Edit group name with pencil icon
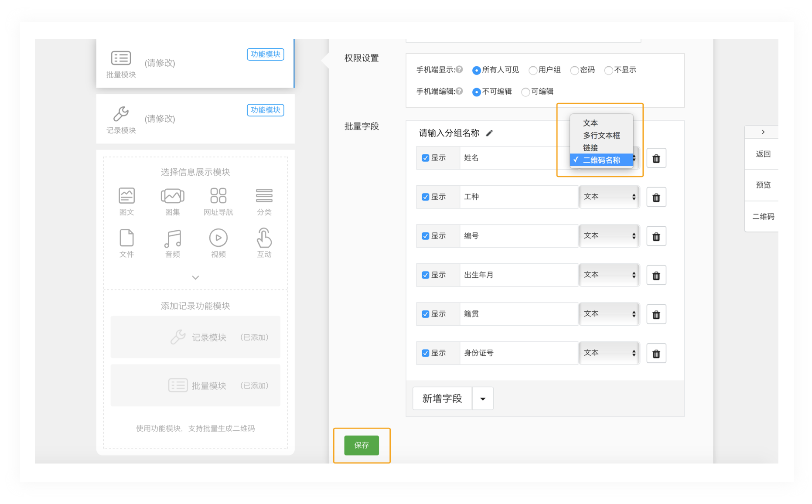Image resolution: width=812 pixels, height=504 pixels. 489,133
